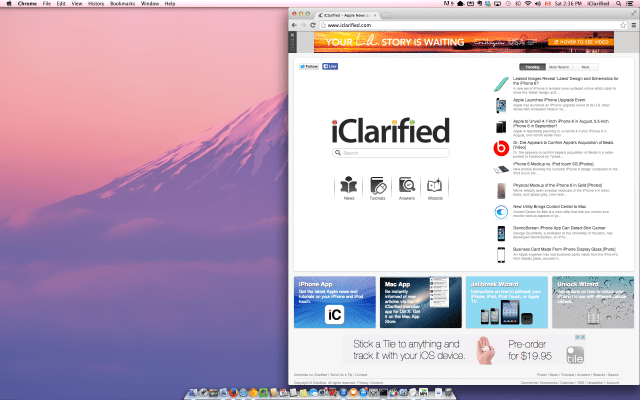The width and height of the screenshot is (640, 400).
Task: Open Dr. Dre Appears to Confirm article
Action: pos(563,144)
